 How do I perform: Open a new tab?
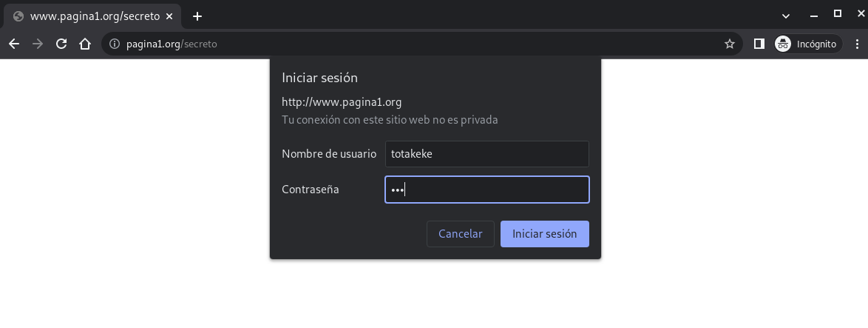point(197,16)
